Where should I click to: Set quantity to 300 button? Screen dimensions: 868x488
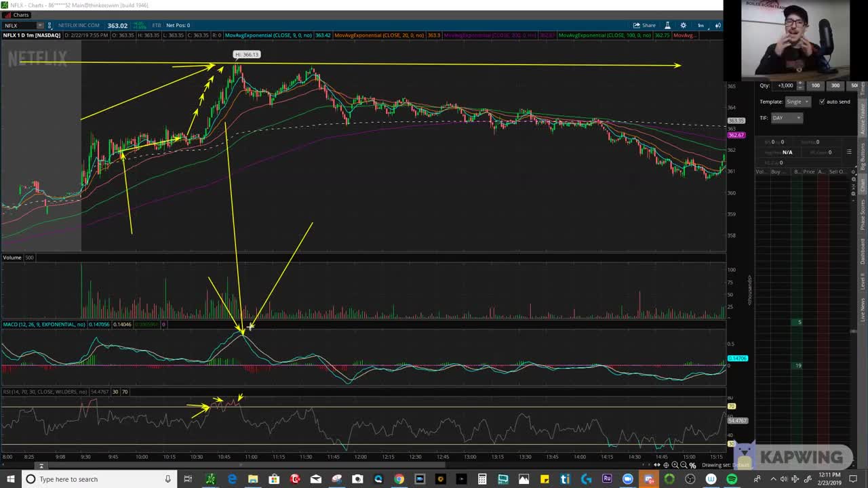[835, 85]
